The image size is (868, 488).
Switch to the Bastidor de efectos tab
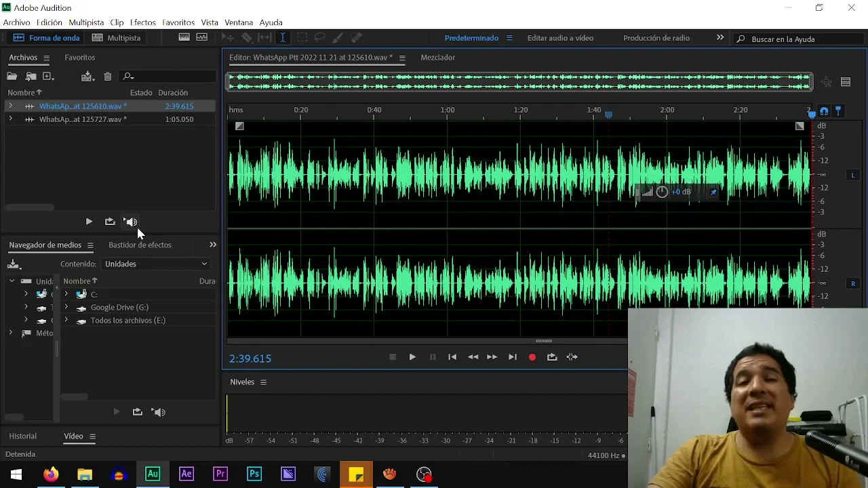(x=140, y=245)
